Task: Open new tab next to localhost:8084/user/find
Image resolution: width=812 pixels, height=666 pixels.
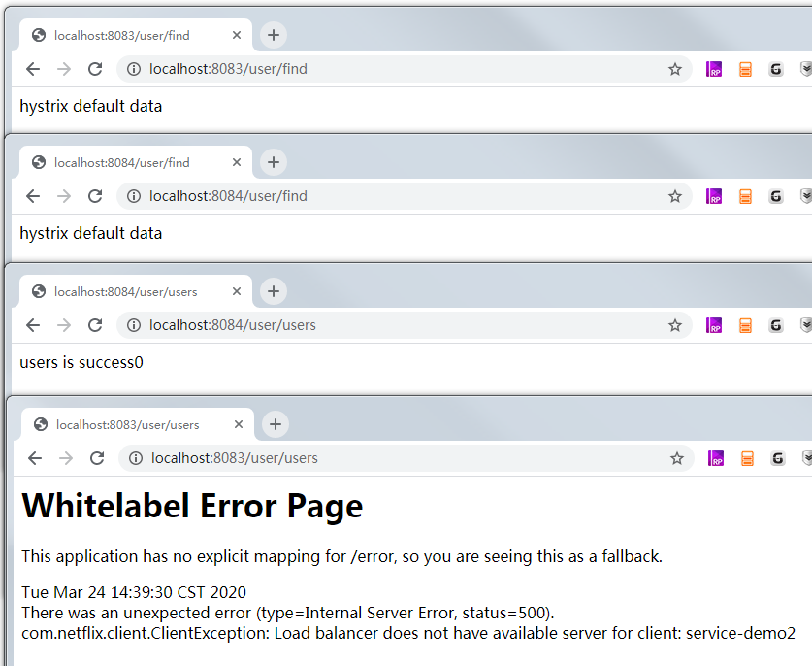Action: click(274, 162)
